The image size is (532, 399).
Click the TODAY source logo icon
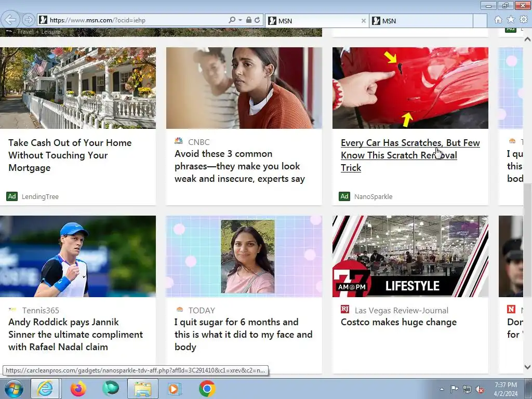[179, 310]
